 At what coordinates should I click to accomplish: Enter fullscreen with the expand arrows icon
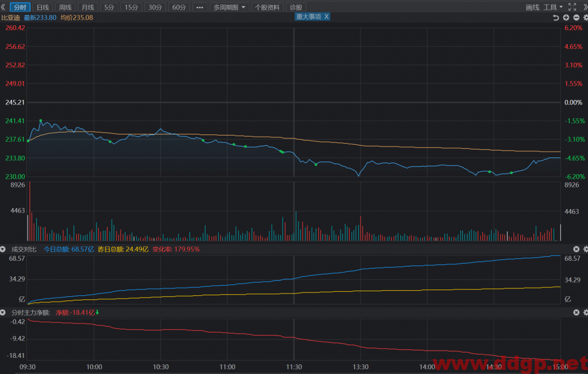tap(572, 7)
